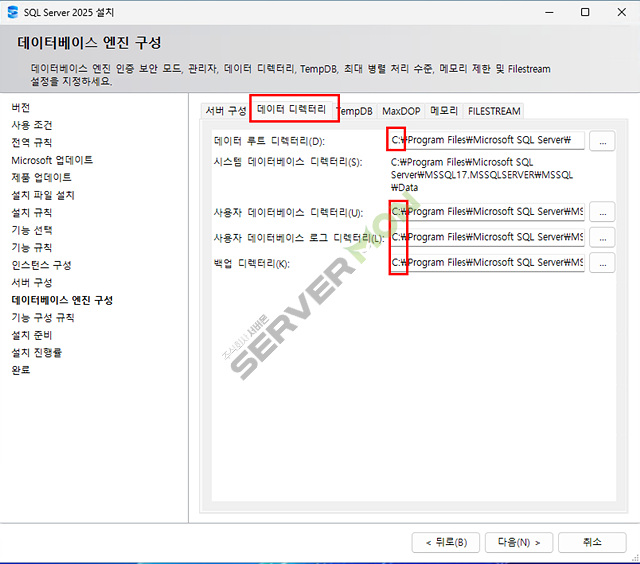Click the 설치 파일 설치 step
640x564 pixels.
[x=43, y=195]
